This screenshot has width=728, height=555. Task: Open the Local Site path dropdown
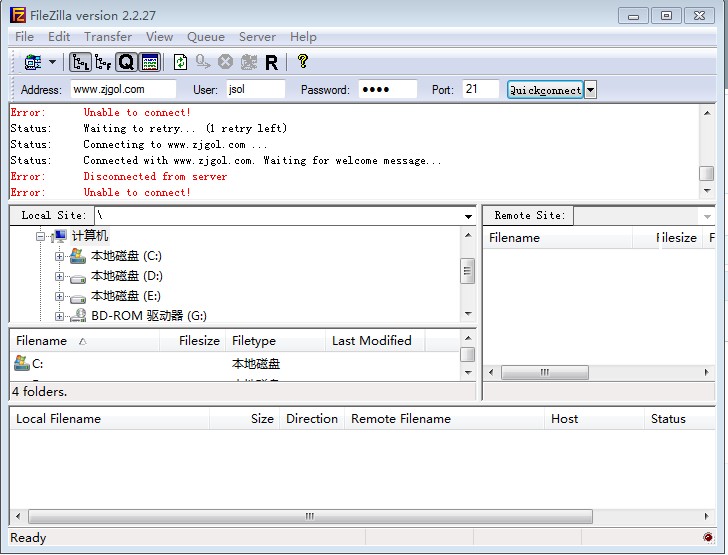click(468, 216)
